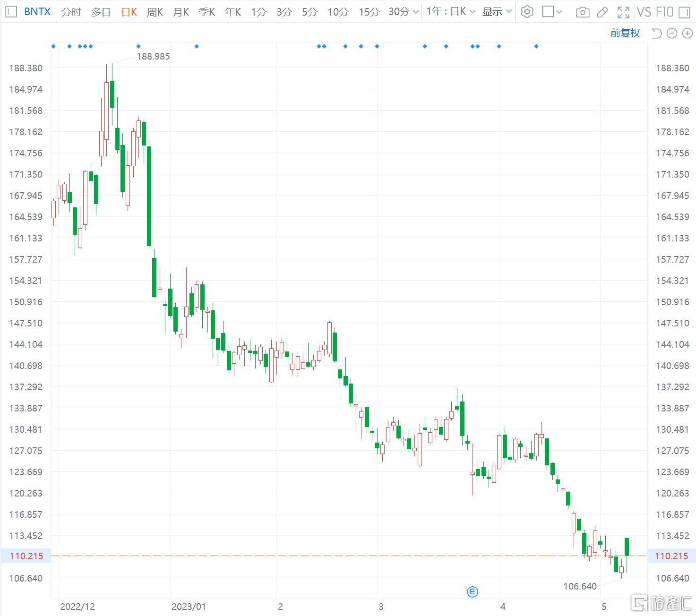
Task: Select the 日K daily candlestick tab
Action: (x=129, y=12)
